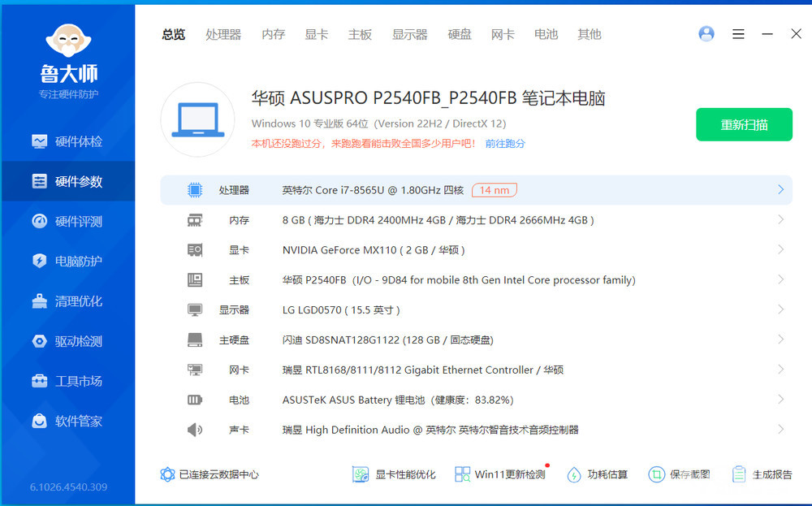Follow the go to benchmark (前往跑分) link
Viewport: 812px width, 506px height.
pos(505,144)
